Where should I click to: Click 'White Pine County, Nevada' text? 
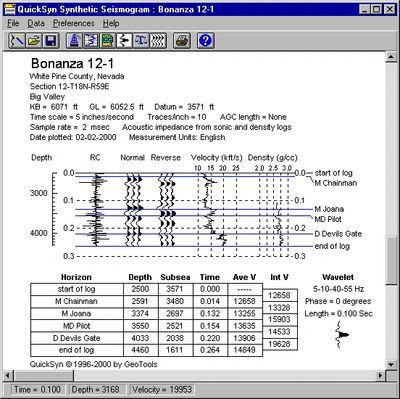pos(77,76)
